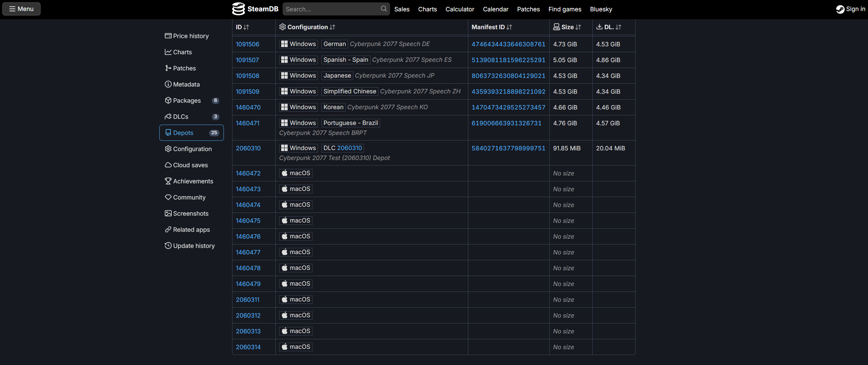Click the Cloud saves cloud icon
The width and height of the screenshot is (868, 365).
[x=168, y=165]
